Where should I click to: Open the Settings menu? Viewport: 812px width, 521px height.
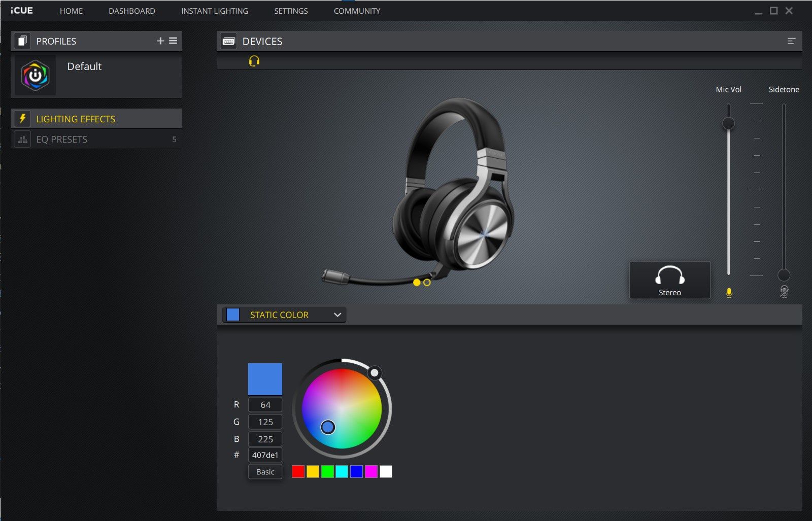tap(291, 11)
